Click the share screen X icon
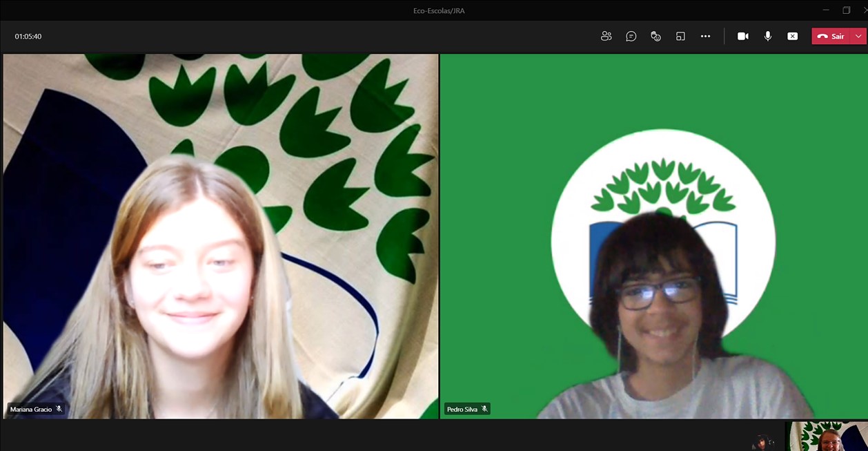The width and height of the screenshot is (868, 451). 792,37
